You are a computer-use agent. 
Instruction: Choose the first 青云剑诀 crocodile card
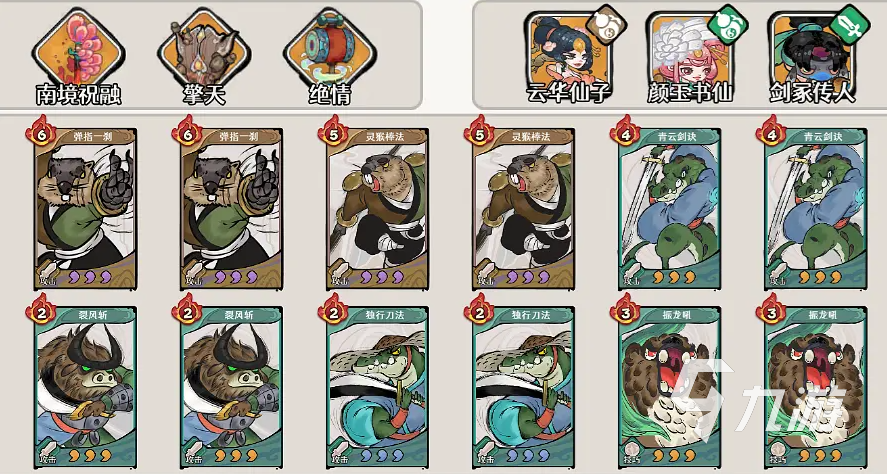[669, 209]
